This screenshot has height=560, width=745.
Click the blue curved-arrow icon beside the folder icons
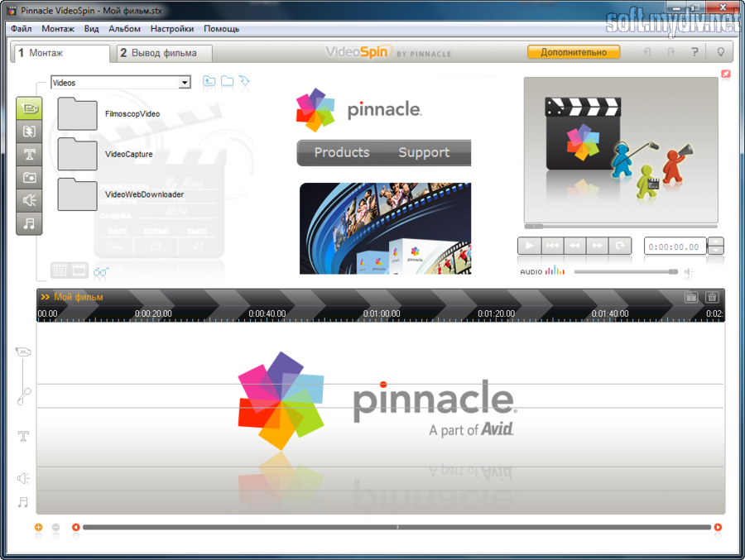coord(244,81)
